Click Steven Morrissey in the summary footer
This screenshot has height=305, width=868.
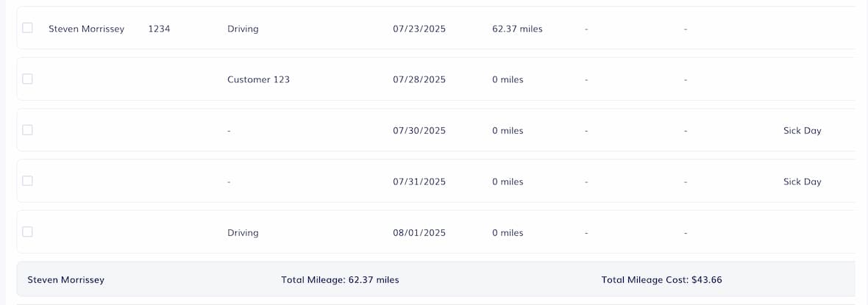tap(66, 279)
